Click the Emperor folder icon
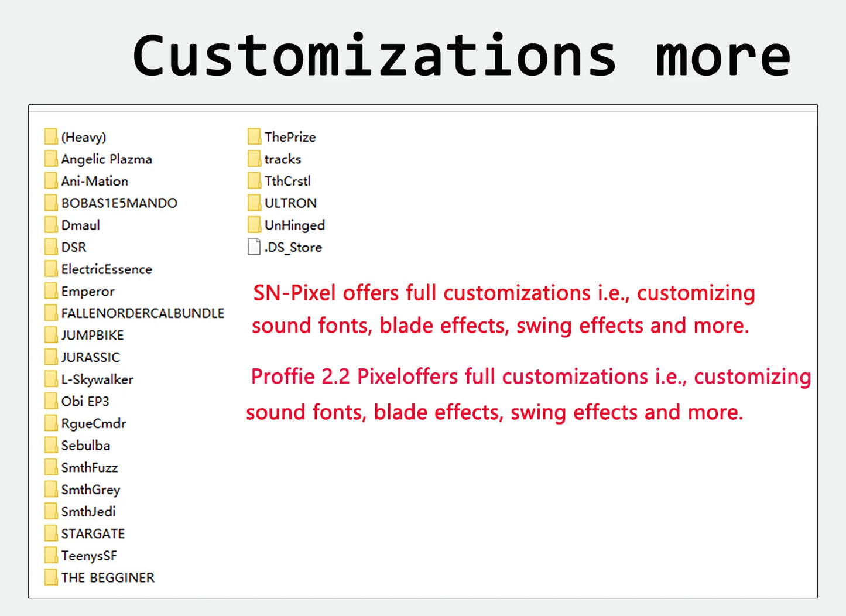The image size is (846, 616). coord(51,291)
